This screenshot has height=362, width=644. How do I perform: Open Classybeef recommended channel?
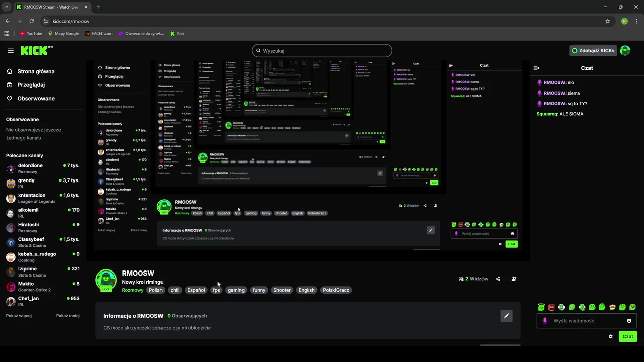(x=43, y=242)
